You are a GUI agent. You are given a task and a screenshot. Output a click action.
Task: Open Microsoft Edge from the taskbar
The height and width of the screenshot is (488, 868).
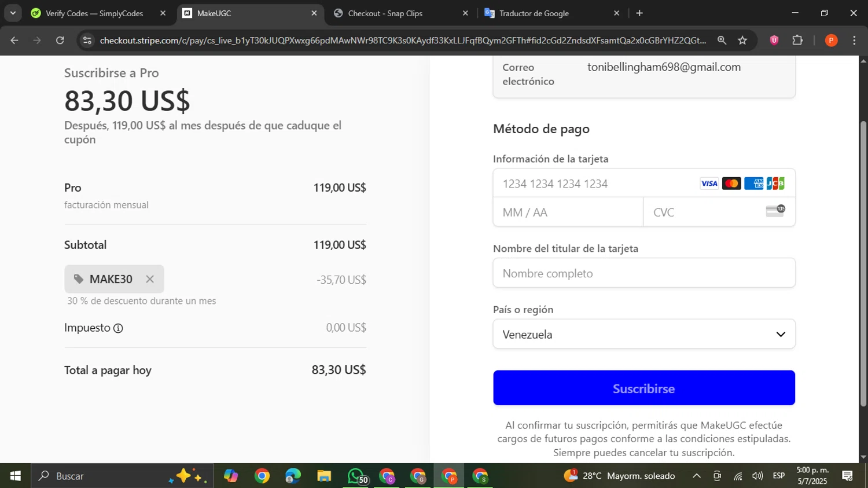pyautogui.click(x=293, y=476)
